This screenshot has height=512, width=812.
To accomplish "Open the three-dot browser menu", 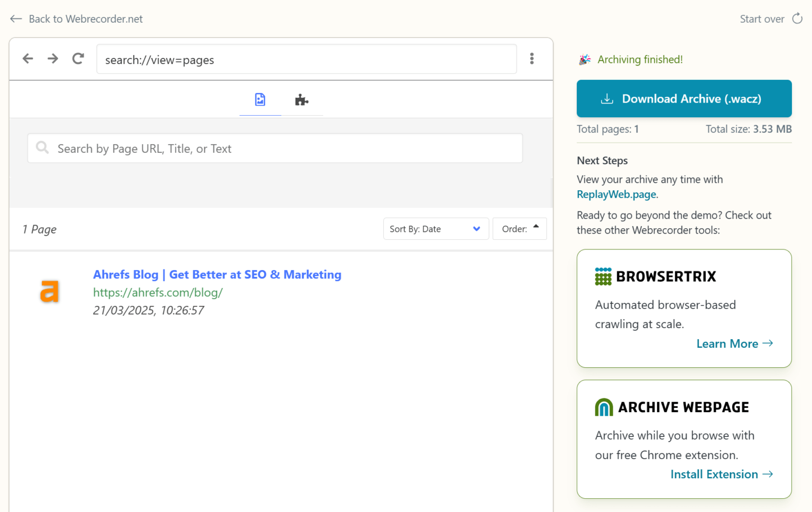I will [x=532, y=59].
